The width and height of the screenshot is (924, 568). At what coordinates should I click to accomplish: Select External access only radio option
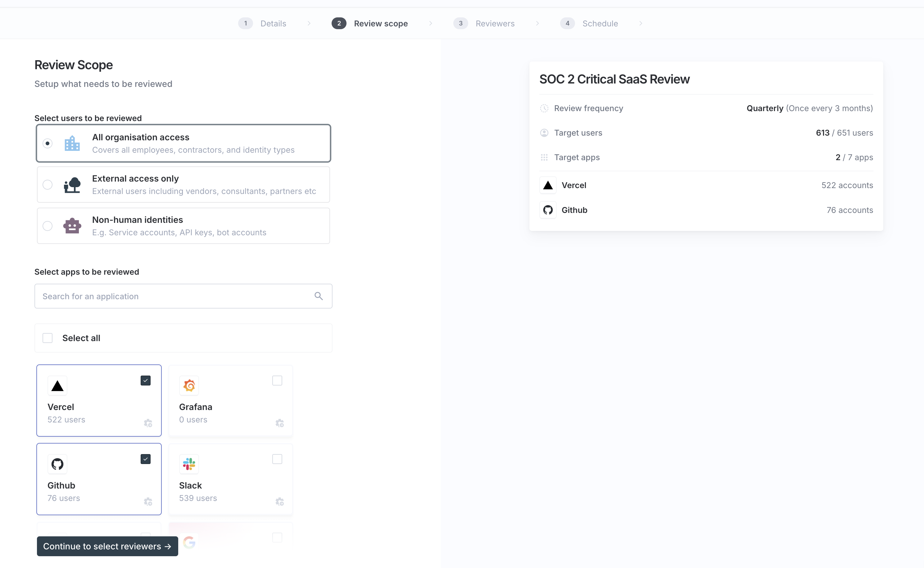click(x=47, y=184)
